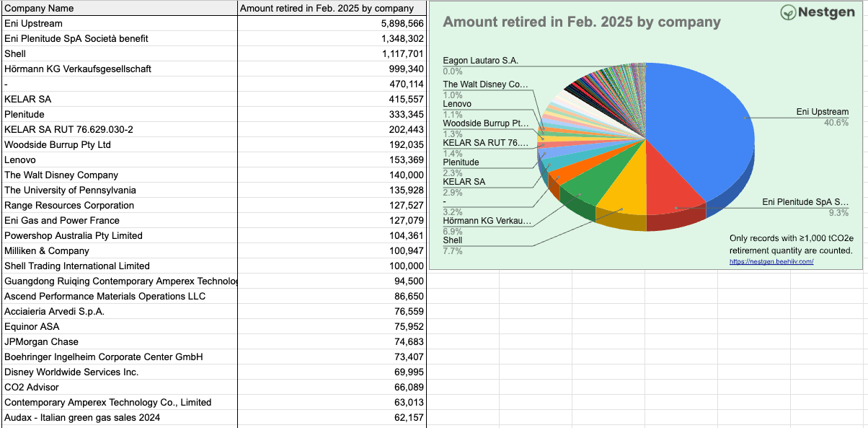Click the cell containing 140,000
Screen dimensions: 868x428
click(332, 175)
